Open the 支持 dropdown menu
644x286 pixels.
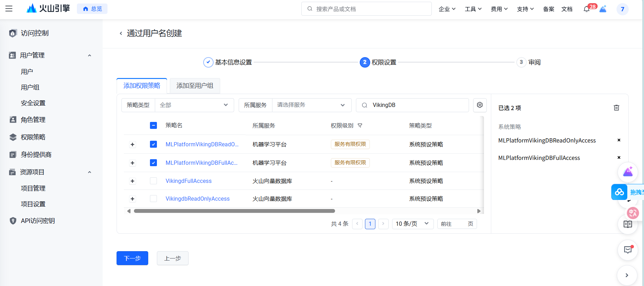[x=525, y=9]
